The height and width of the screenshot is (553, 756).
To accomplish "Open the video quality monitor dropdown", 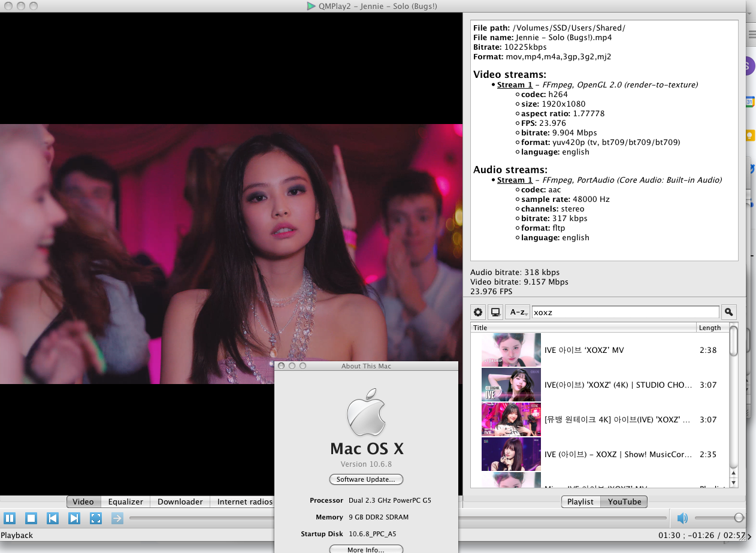I will 495,312.
